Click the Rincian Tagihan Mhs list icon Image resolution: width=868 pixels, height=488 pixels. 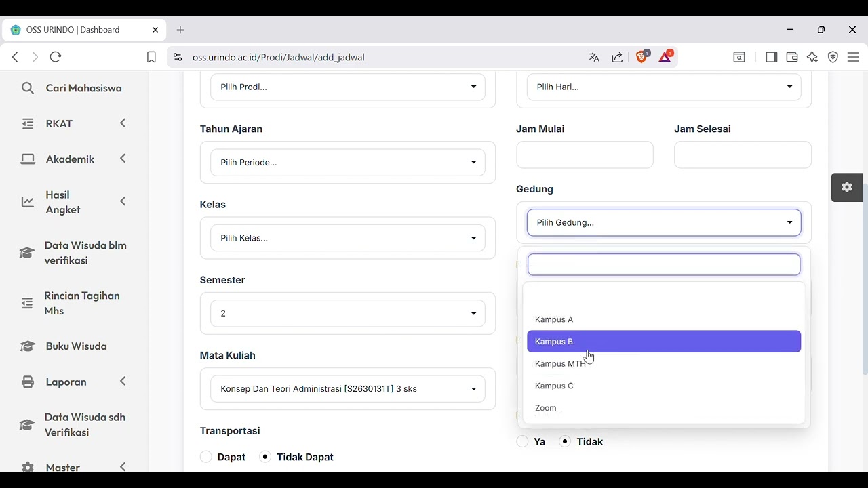pyautogui.click(x=27, y=303)
